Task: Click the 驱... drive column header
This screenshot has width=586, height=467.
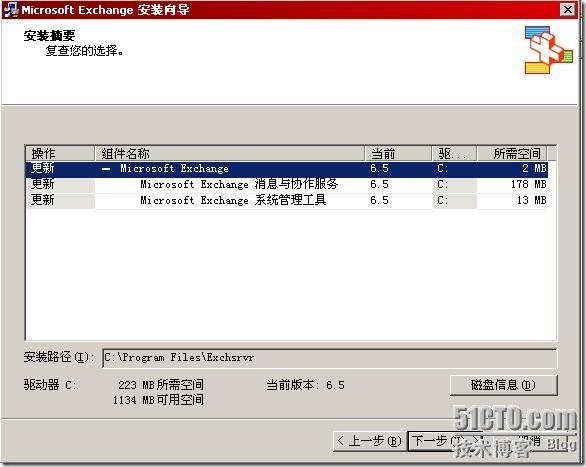Action: click(454, 154)
